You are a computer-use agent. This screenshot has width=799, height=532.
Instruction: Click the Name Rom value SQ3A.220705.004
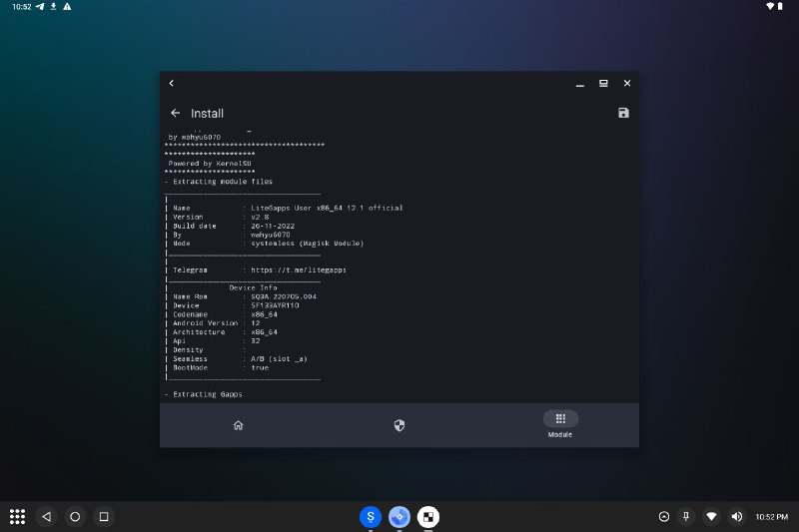(284, 296)
